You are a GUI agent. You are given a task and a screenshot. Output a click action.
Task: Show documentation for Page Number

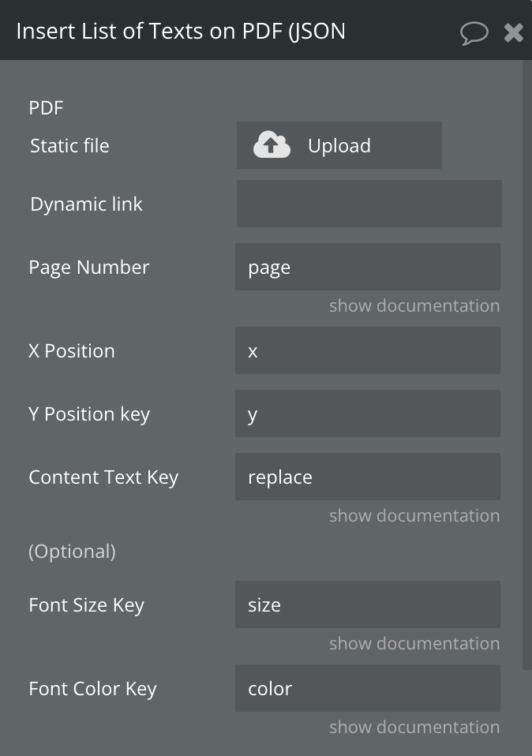(x=414, y=305)
